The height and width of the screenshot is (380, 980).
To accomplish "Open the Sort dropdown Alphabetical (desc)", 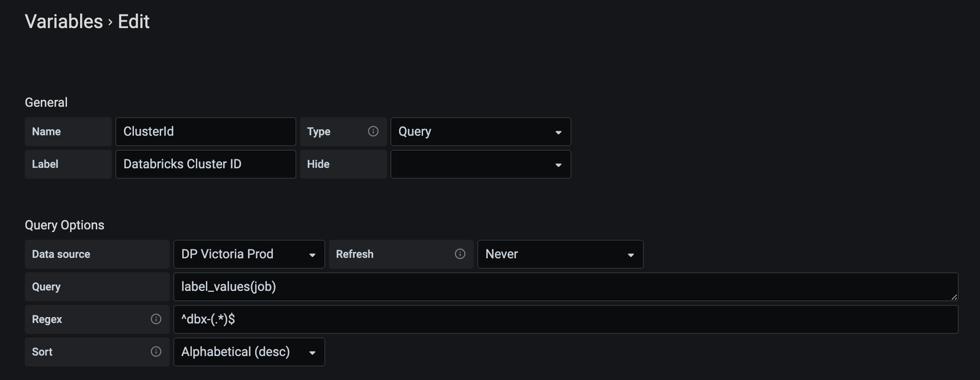I will (249, 352).
